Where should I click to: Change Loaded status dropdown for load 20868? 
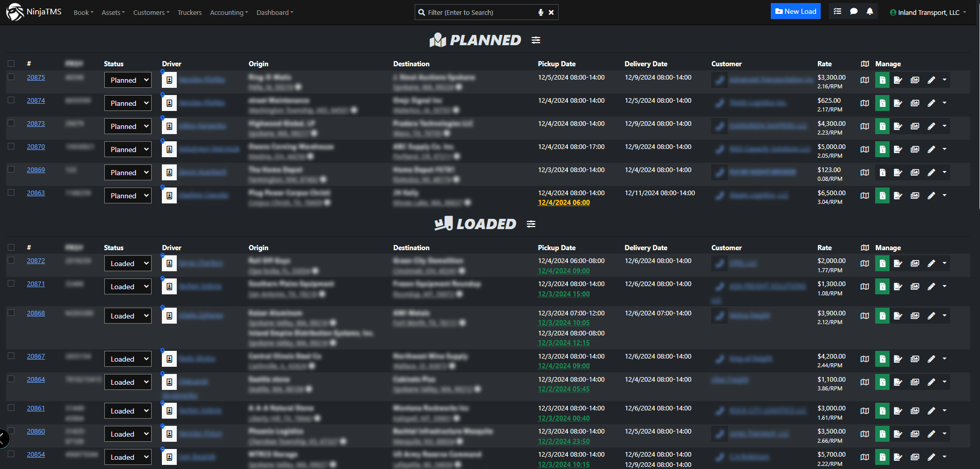tap(128, 316)
